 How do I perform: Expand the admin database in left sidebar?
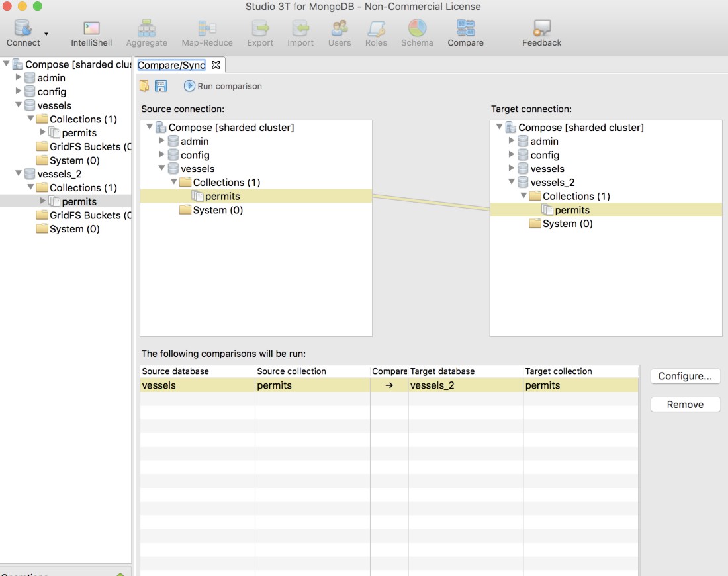tap(19, 77)
